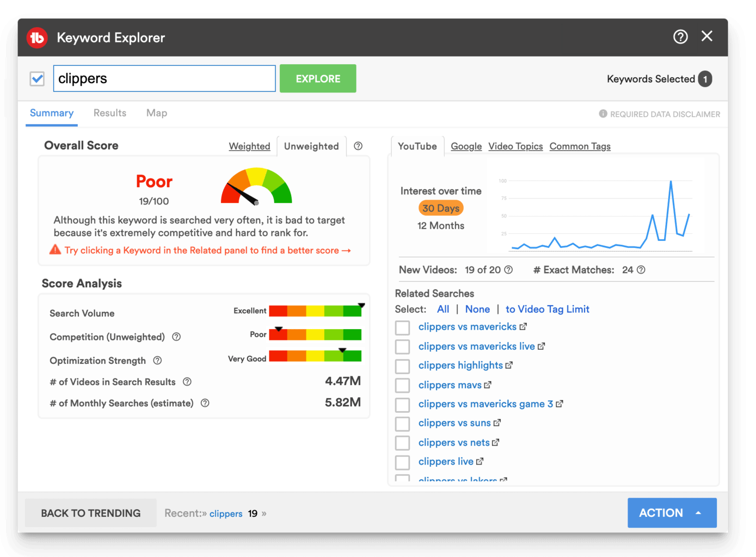Select the YouTube tab
Viewport: 756px width, 557px height.
tap(417, 146)
